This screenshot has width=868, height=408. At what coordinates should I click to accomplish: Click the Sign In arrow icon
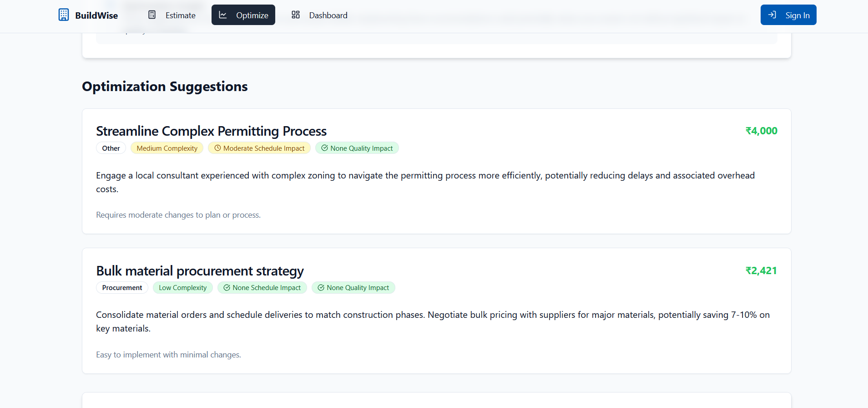click(x=772, y=15)
